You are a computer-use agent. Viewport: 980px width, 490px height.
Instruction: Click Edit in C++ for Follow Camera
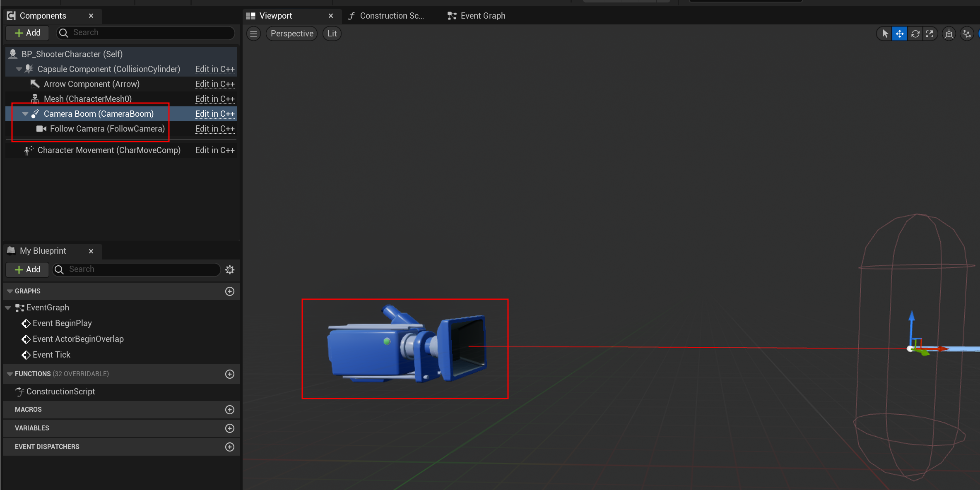[x=214, y=129]
